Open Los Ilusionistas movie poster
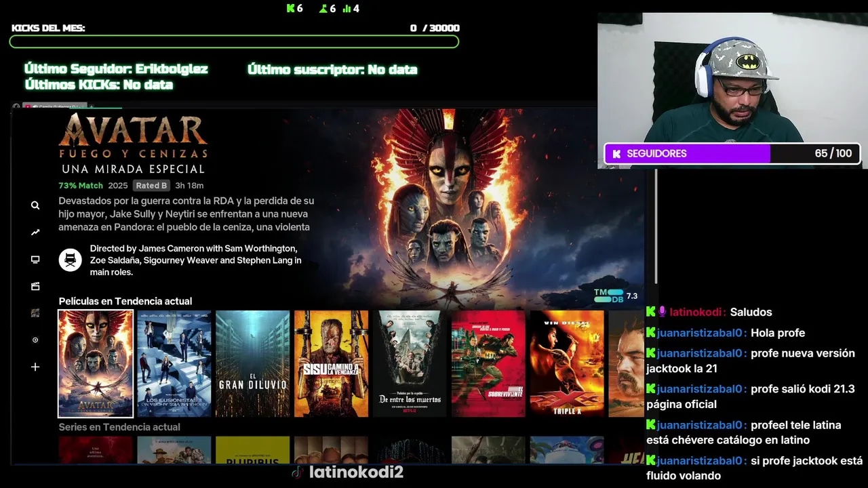Image resolution: width=868 pixels, height=488 pixels. click(x=174, y=363)
